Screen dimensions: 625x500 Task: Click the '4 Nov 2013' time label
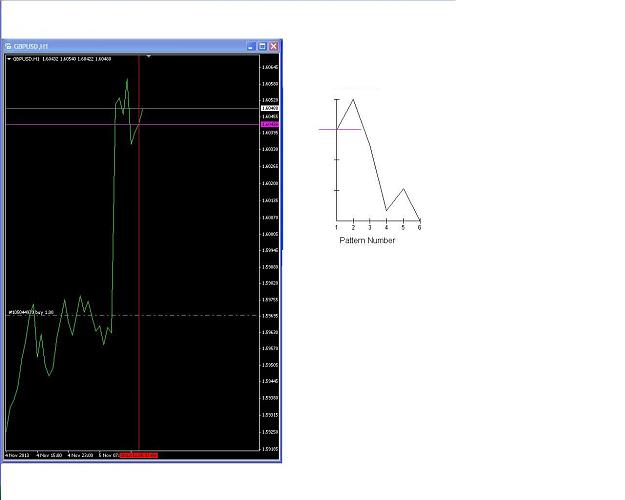click(x=17, y=455)
